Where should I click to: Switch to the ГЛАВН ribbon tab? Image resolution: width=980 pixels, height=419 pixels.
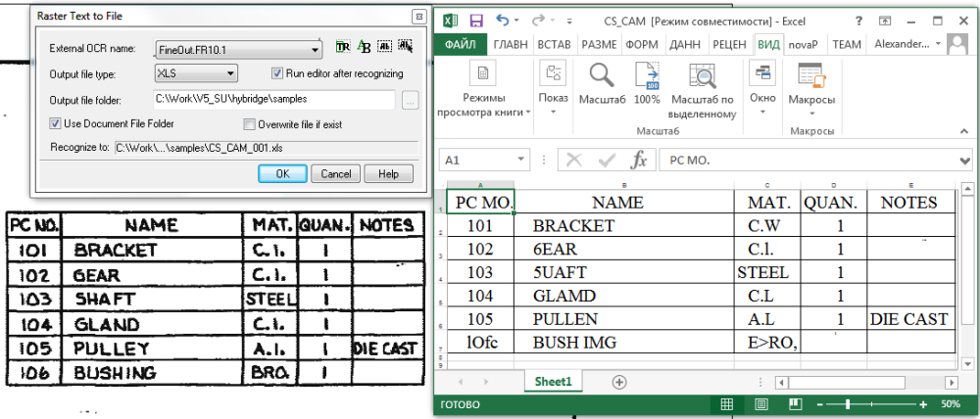click(511, 44)
